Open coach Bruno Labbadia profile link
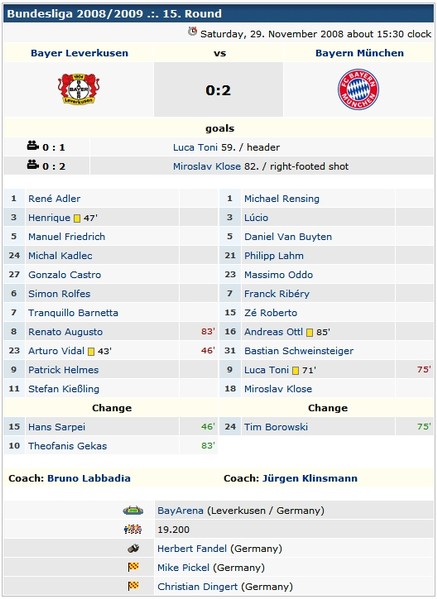This screenshot has width=437, height=599. point(89,478)
